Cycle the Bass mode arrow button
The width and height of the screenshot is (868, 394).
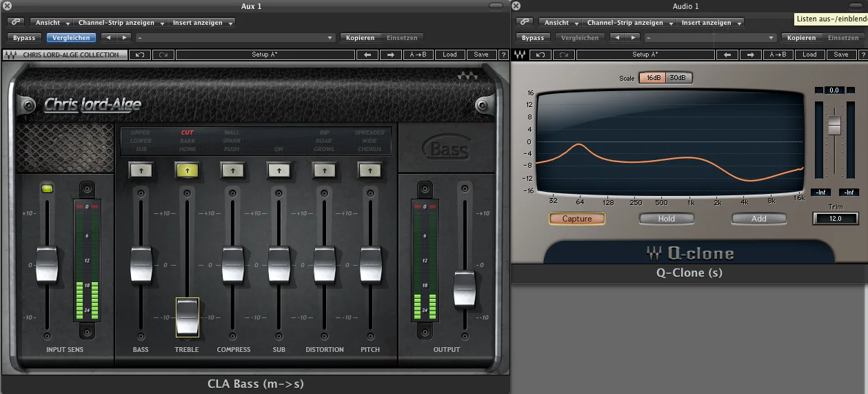point(141,169)
